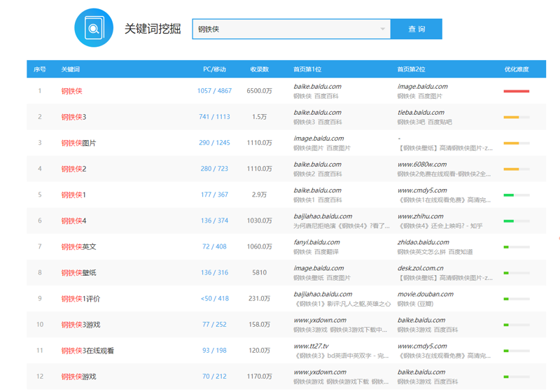
Task: Open keyword 钢铁侠3在线观看
Action: click(87, 351)
